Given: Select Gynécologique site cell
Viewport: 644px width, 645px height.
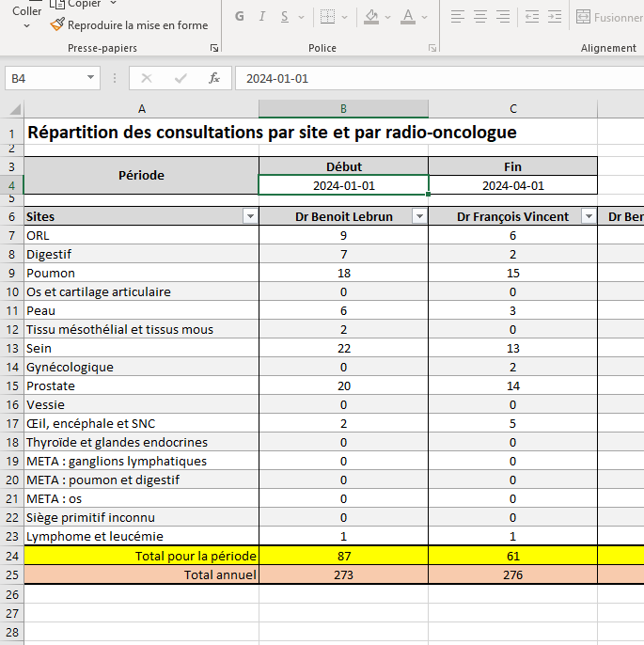Looking at the screenshot, I should tap(141, 367).
